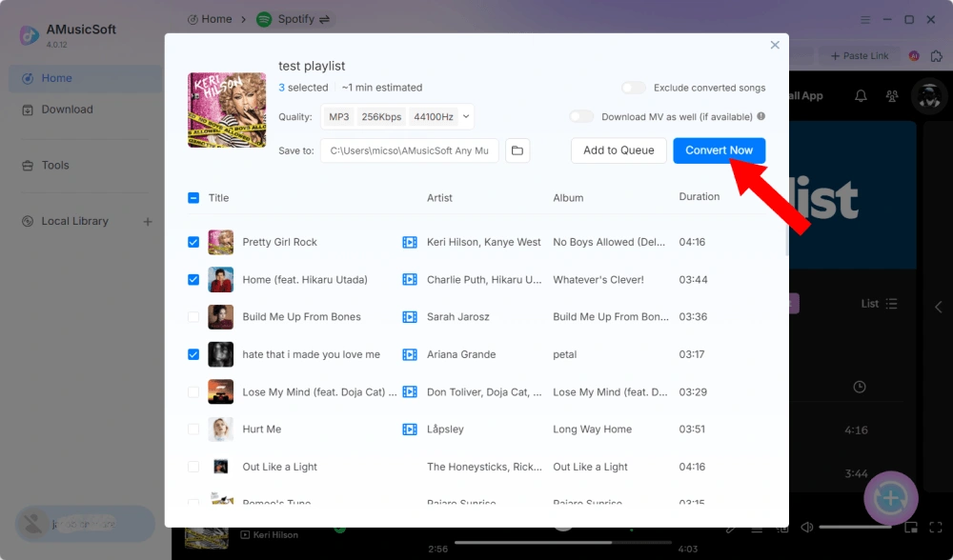Click the Home breadcrumb in the top bar

(210, 19)
